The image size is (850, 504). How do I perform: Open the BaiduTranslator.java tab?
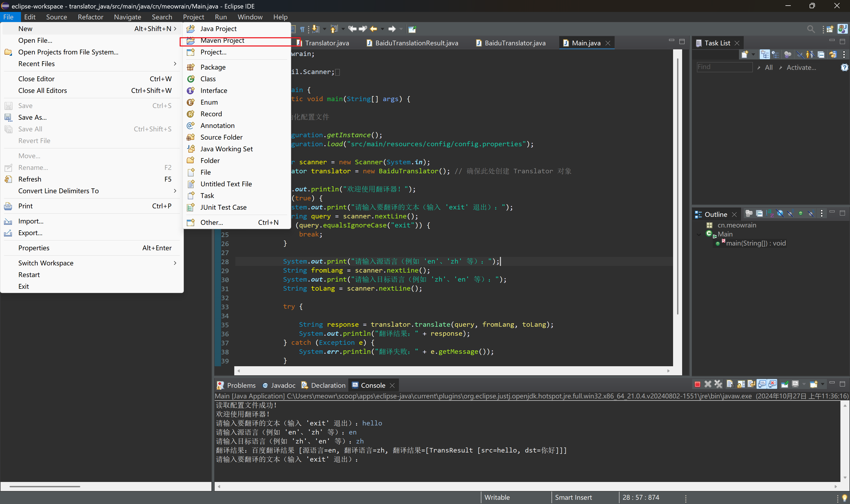pyautogui.click(x=515, y=43)
